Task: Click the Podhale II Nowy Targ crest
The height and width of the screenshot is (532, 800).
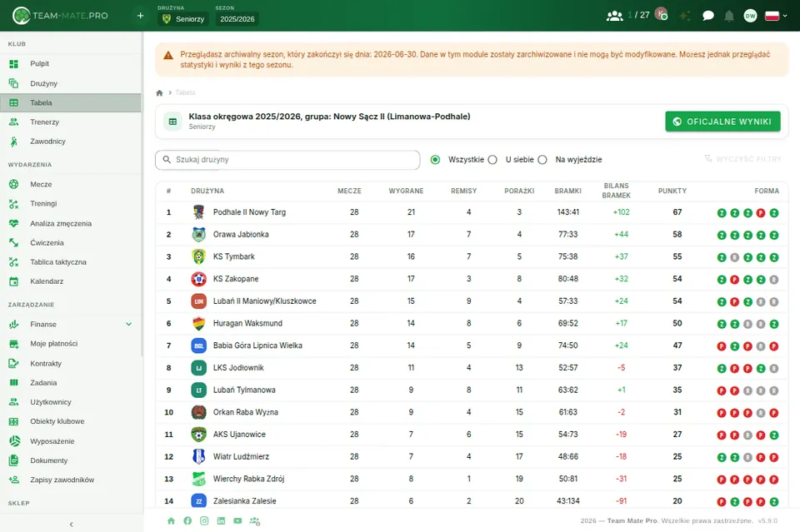Action: coord(198,212)
